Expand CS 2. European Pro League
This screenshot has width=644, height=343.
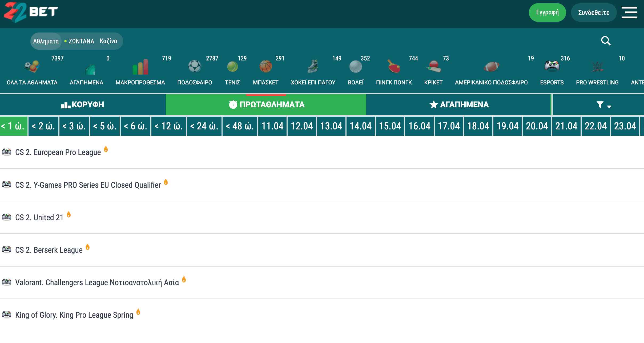[x=58, y=152]
